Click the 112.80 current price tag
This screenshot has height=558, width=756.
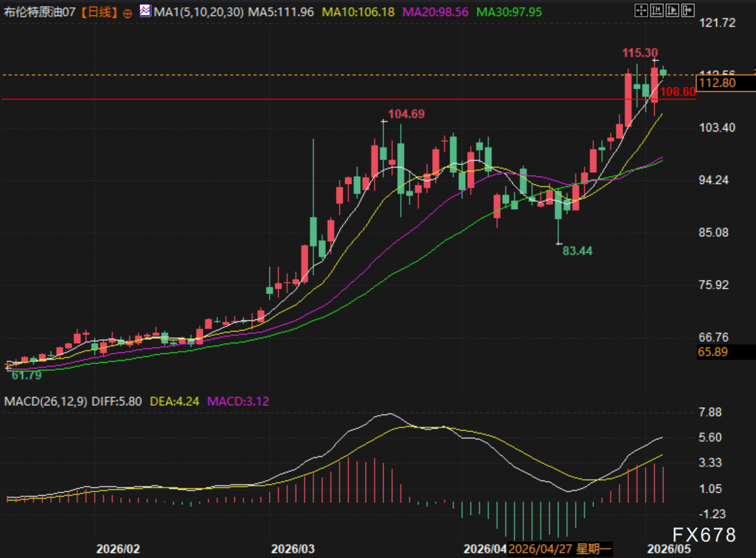[x=725, y=83]
